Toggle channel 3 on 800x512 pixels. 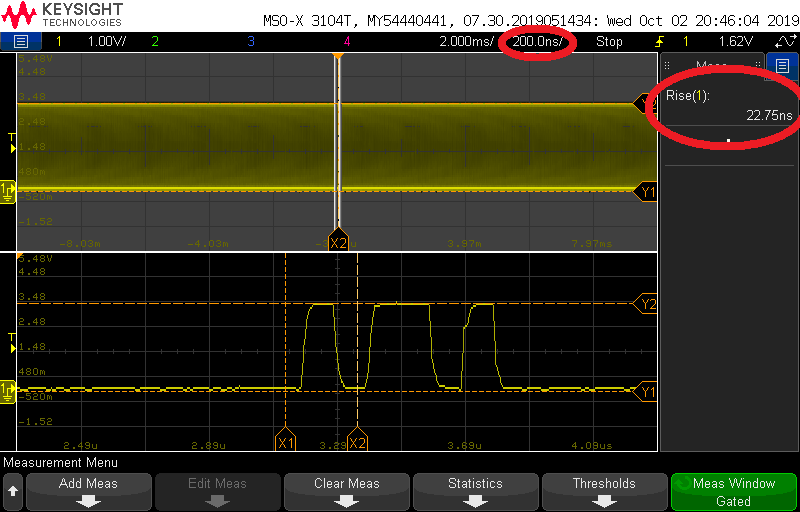tap(250, 41)
